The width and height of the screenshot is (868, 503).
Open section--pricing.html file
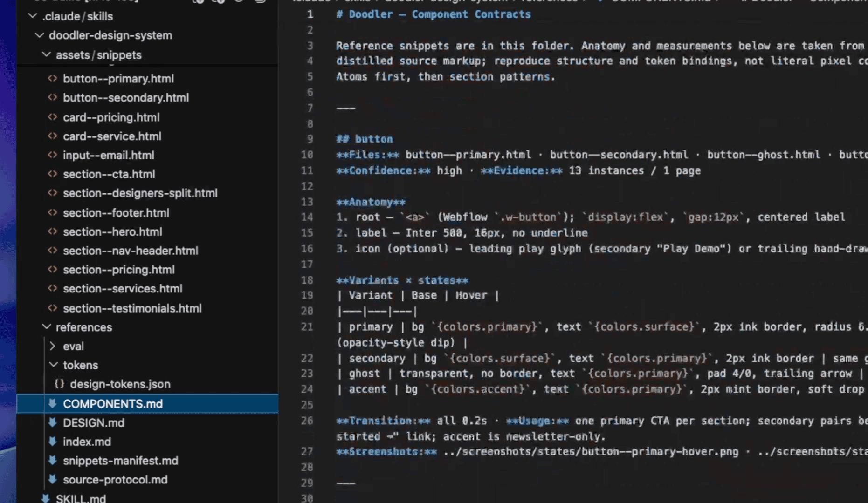pyautogui.click(x=119, y=270)
